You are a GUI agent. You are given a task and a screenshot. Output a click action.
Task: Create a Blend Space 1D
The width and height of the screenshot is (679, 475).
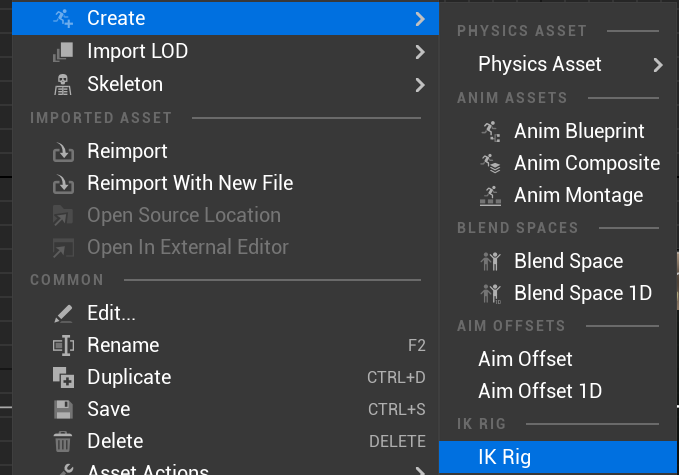click(558, 293)
